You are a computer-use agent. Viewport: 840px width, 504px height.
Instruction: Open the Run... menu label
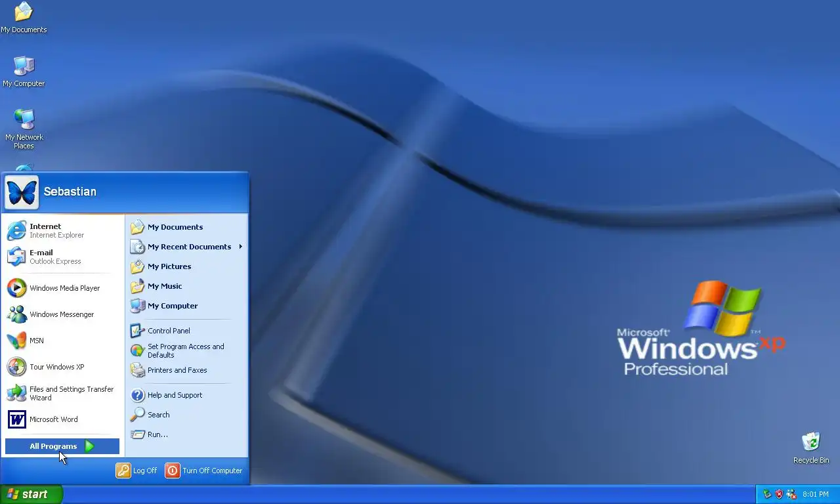click(157, 434)
